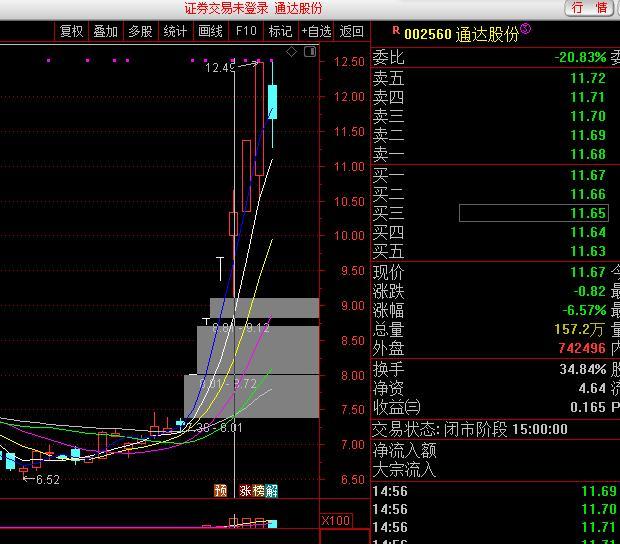Click the 12.45 high price label on chart

pos(220,68)
